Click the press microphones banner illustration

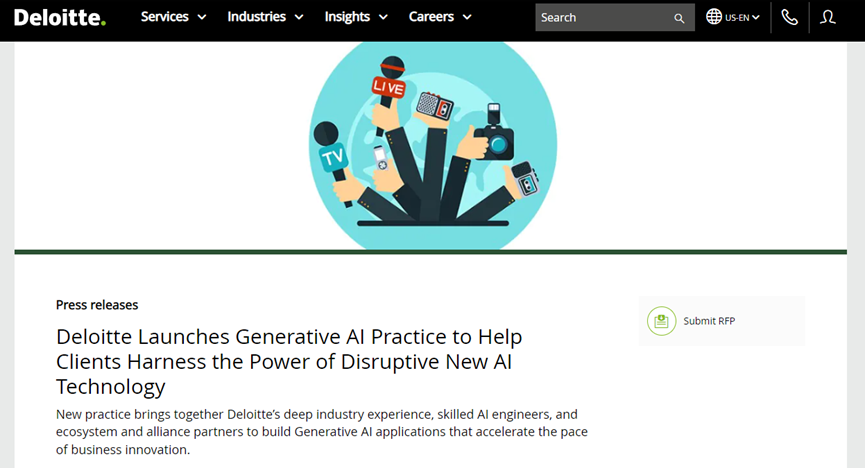coord(432,146)
